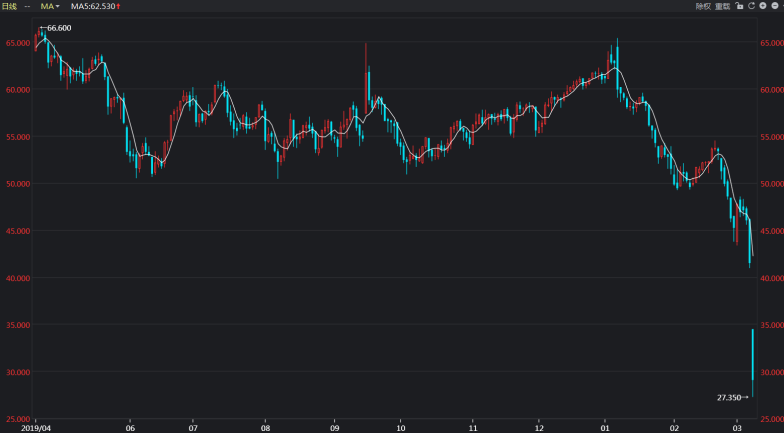Viewport: 784px width, 434px height.
Task: Zoom out with the minus icon
Action: [775, 6]
